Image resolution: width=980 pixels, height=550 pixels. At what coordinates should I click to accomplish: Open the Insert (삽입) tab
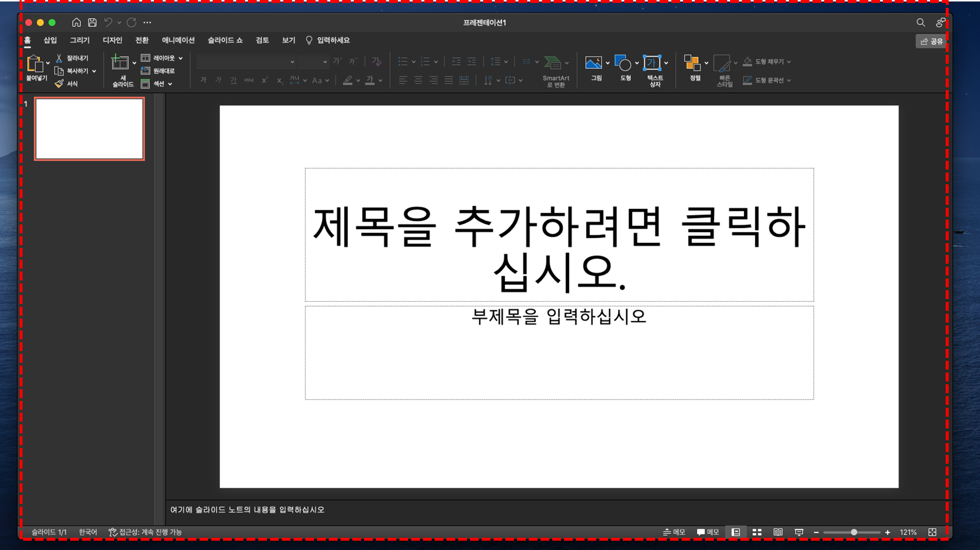point(50,40)
